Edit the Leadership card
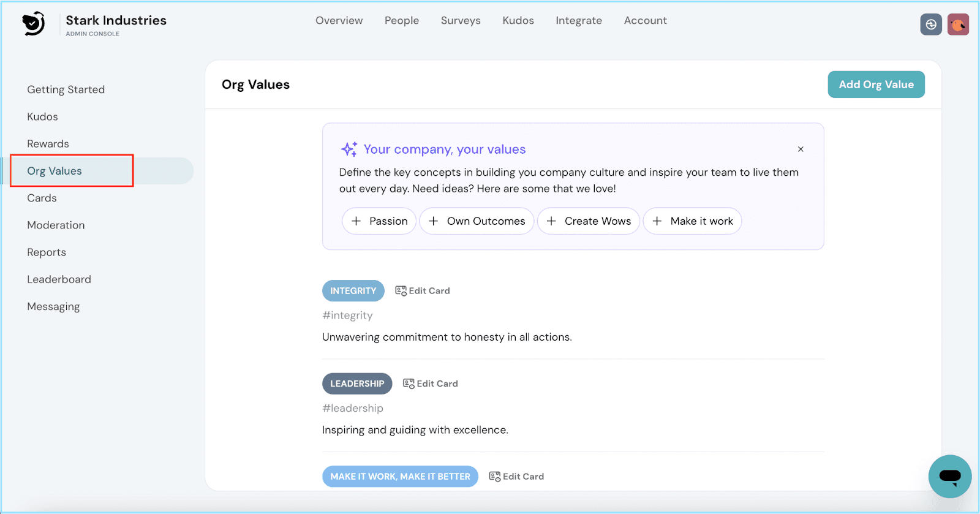This screenshot has width=980, height=514. pyautogui.click(x=431, y=384)
